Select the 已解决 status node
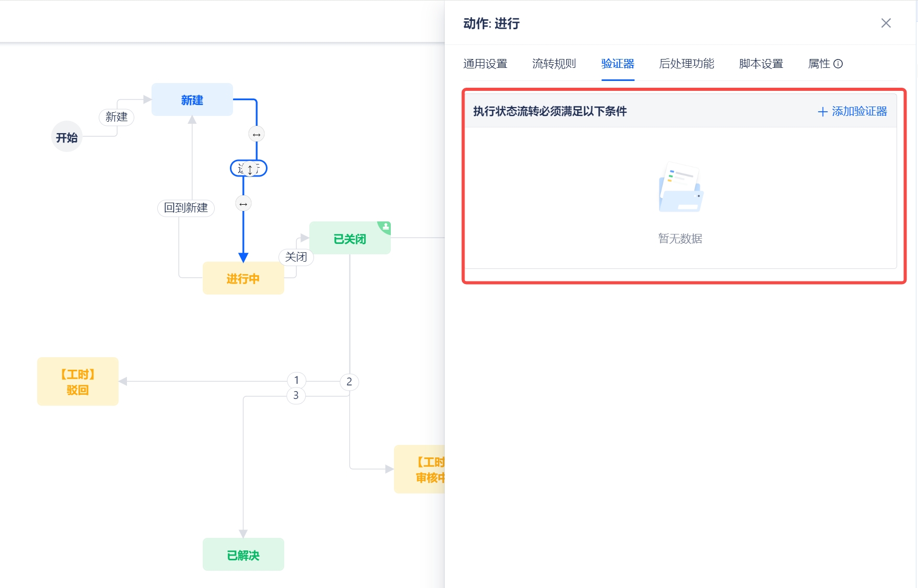 [x=243, y=555]
